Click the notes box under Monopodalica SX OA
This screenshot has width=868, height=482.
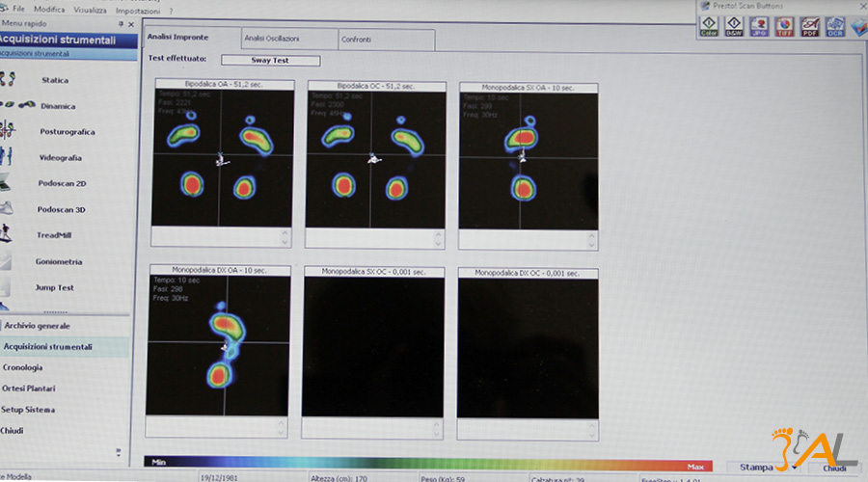(528, 240)
